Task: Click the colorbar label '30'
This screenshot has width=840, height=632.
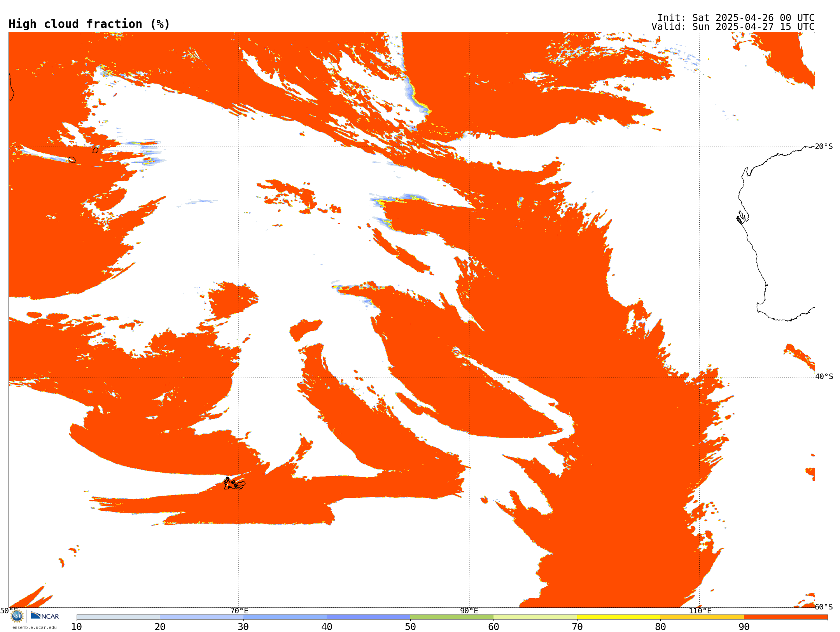Action: coord(243,627)
